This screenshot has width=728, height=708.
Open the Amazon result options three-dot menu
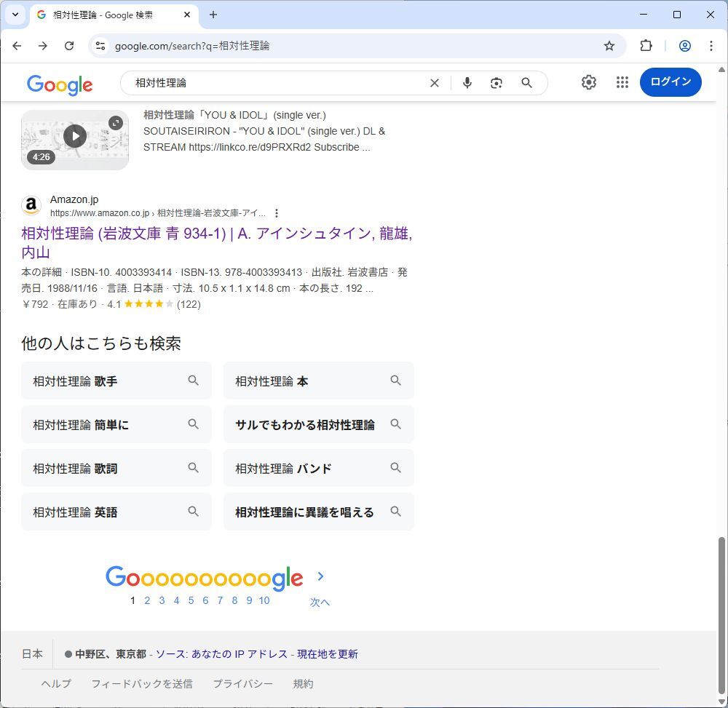point(277,213)
